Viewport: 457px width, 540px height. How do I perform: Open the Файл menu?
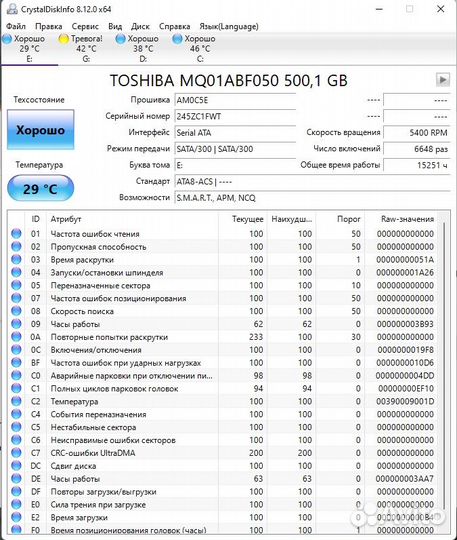[16, 26]
